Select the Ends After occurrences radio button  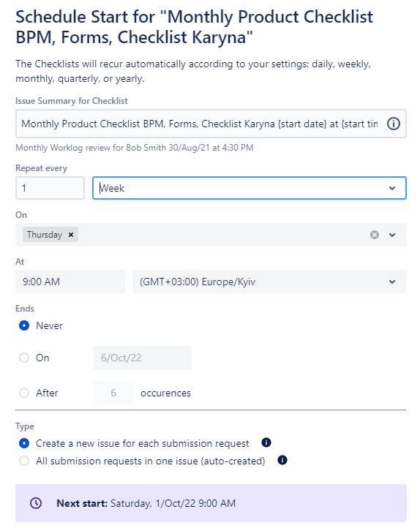[24, 393]
